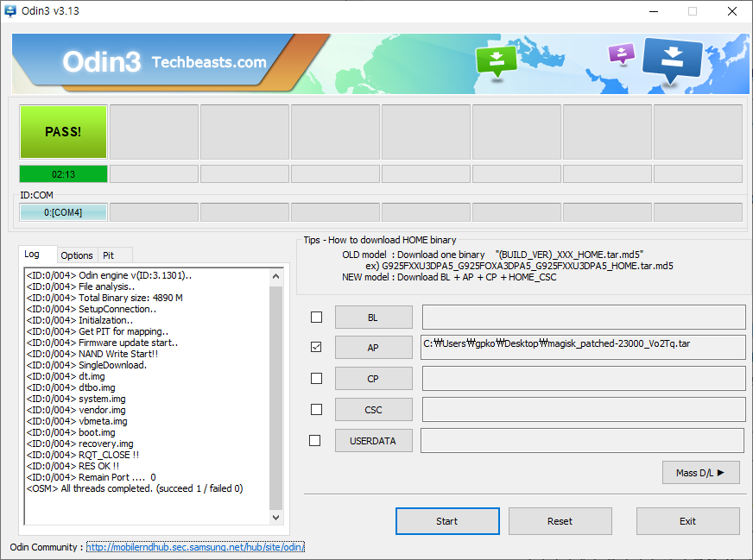The height and width of the screenshot is (560, 753).
Task: Click the USERDATA file path field
Action: tap(582, 441)
